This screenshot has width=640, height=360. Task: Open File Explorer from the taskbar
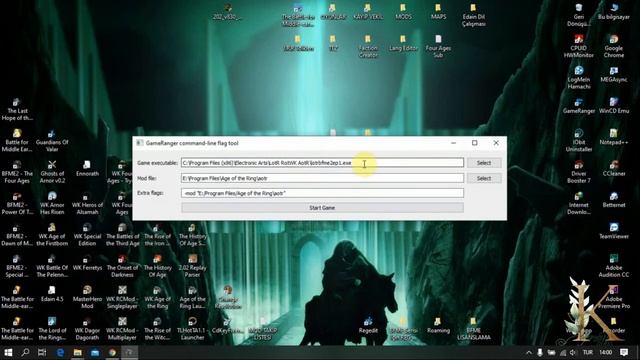point(78,352)
